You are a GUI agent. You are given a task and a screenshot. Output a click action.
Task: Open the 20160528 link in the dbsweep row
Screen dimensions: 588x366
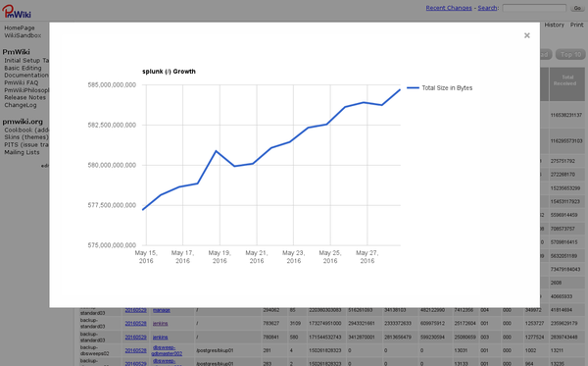coord(136,350)
